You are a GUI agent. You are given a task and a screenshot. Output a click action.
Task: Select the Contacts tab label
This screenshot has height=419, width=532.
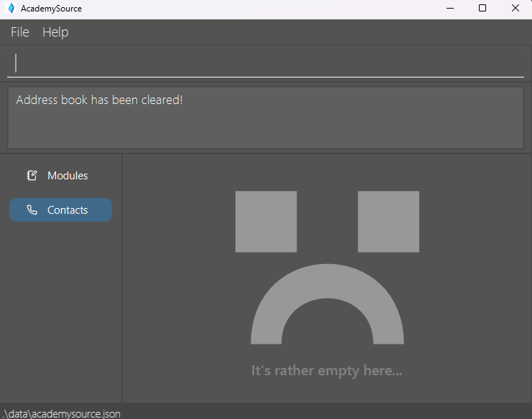(x=67, y=210)
